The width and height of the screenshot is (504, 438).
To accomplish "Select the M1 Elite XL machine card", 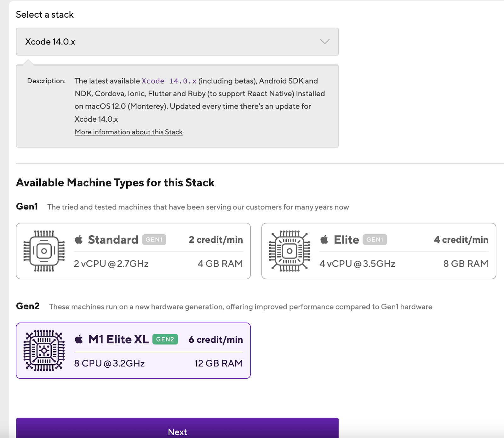I will [x=133, y=351].
